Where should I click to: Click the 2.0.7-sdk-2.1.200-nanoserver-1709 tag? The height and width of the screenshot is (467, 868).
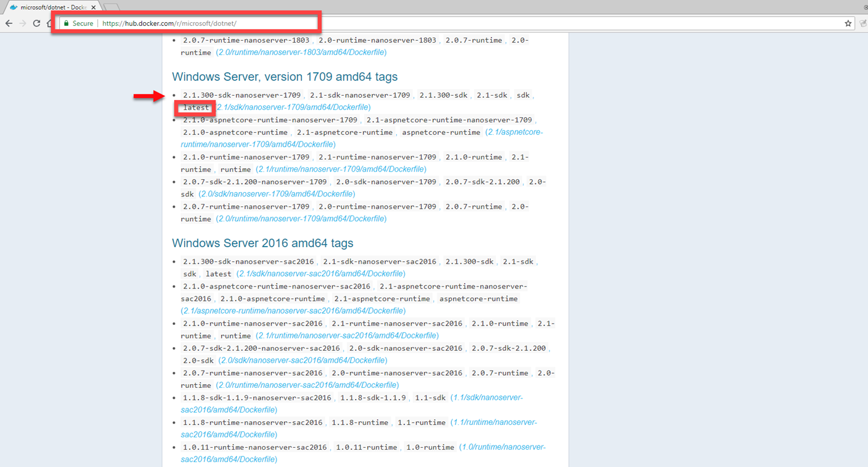coord(255,182)
